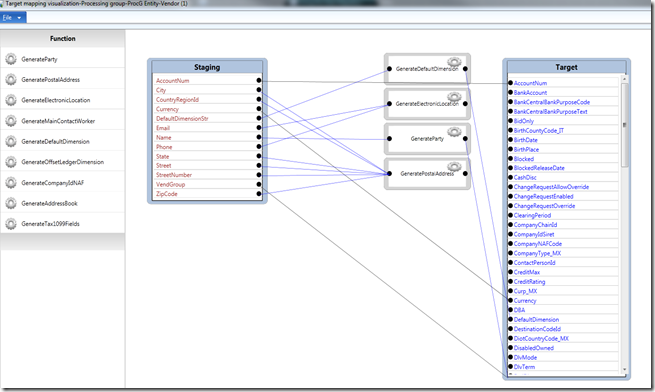The width and height of the screenshot is (655, 392).
Task: Click connector dot next to Staging ZipCode
Action: pyautogui.click(x=259, y=194)
